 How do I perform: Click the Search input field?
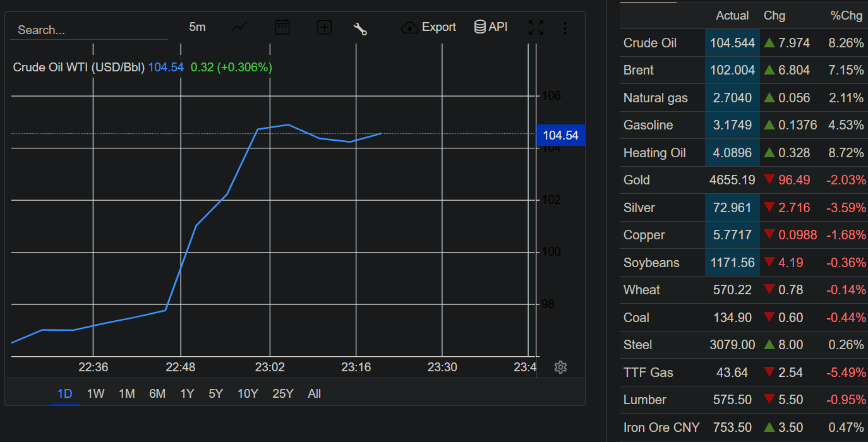coord(88,30)
